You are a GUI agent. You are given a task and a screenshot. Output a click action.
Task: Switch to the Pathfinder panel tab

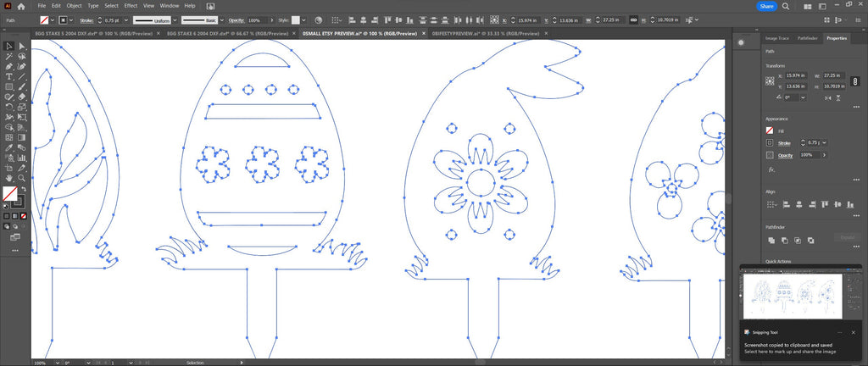pyautogui.click(x=808, y=38)
